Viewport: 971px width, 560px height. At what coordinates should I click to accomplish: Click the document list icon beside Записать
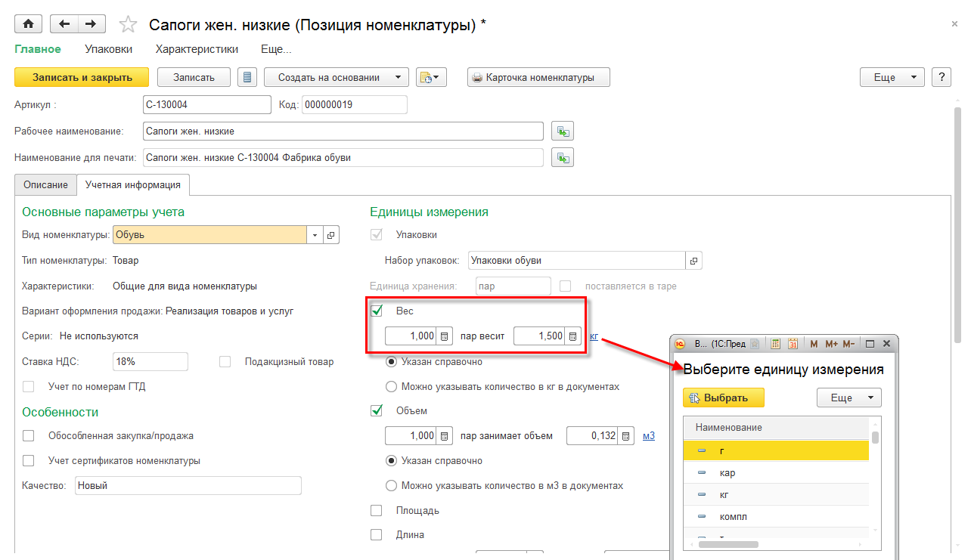coord(247,77)
